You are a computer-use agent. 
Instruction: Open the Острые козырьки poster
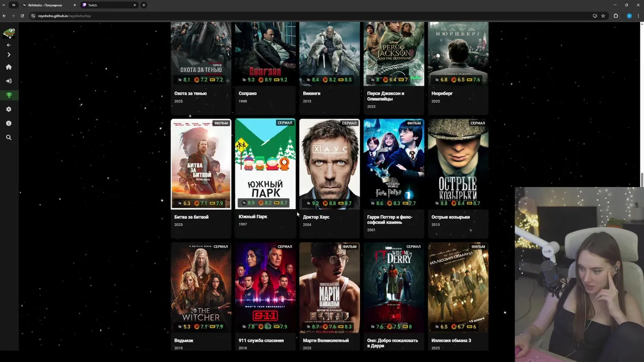[x=458, y=164]
